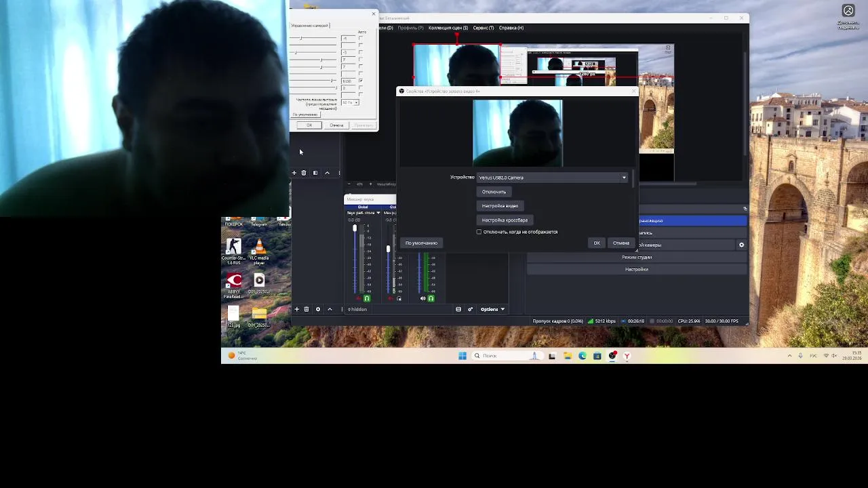Open Устройство dropdown Venus USB2.0 Camera

(x=553, y=178)
